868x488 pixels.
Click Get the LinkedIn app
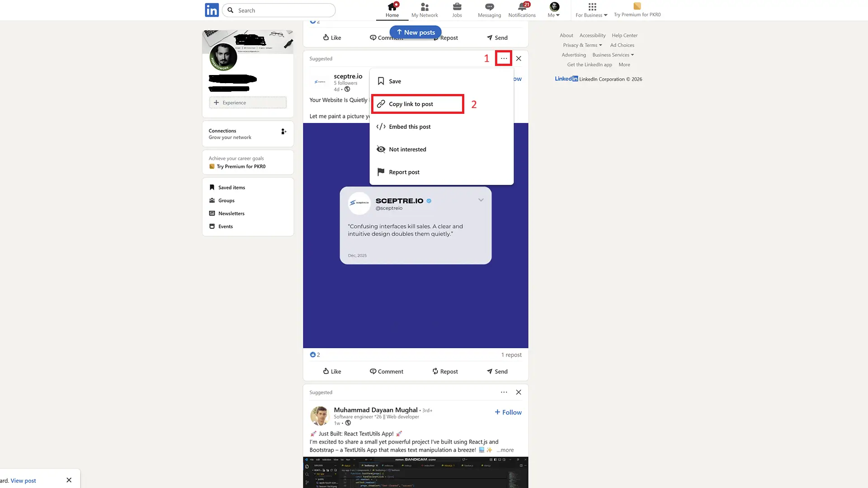click(590, 65)
